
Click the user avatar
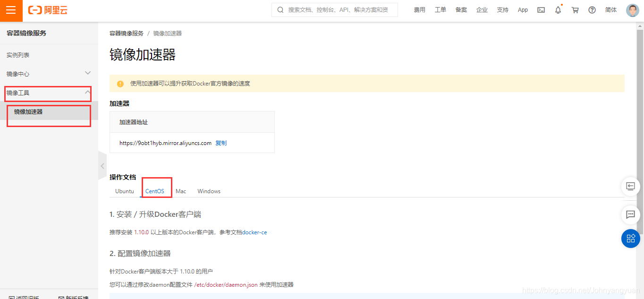pos(632,10)
